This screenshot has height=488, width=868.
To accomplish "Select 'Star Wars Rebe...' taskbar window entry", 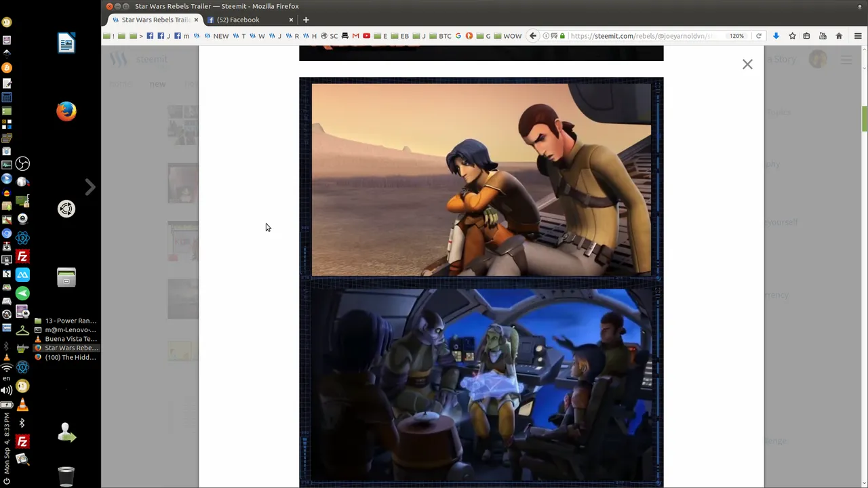I will click(65, 348).
